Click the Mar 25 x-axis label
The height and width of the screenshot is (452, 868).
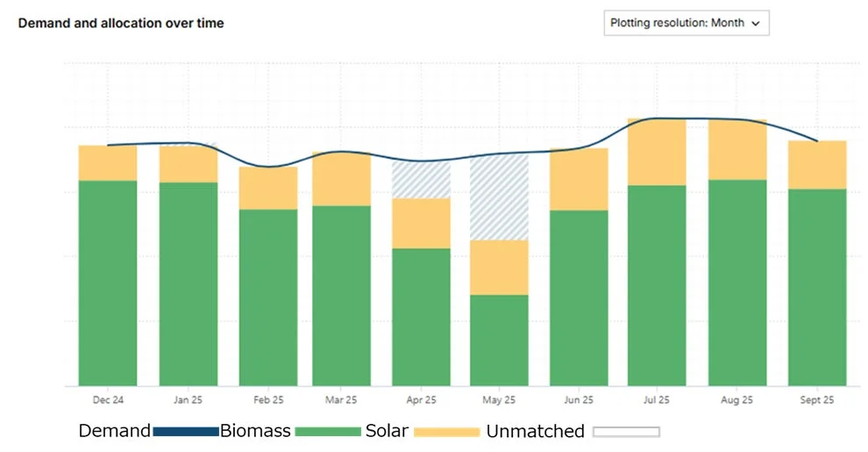click(341, 400)
